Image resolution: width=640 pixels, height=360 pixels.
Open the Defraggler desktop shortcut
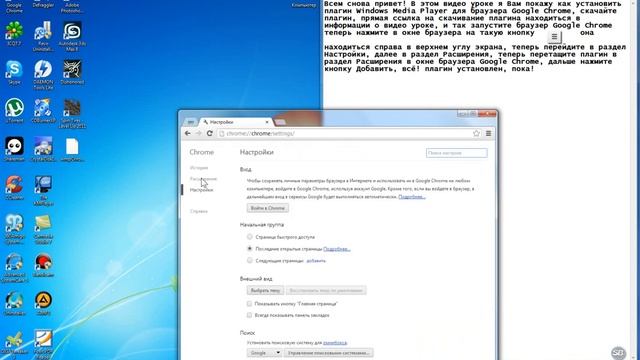coord(43,4)
